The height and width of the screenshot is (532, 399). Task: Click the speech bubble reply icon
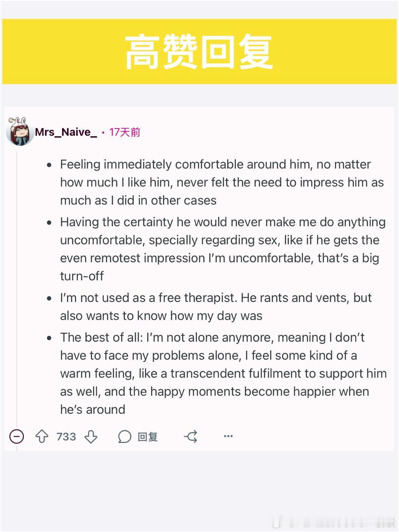pyautogui.click(x=125, y=437)
